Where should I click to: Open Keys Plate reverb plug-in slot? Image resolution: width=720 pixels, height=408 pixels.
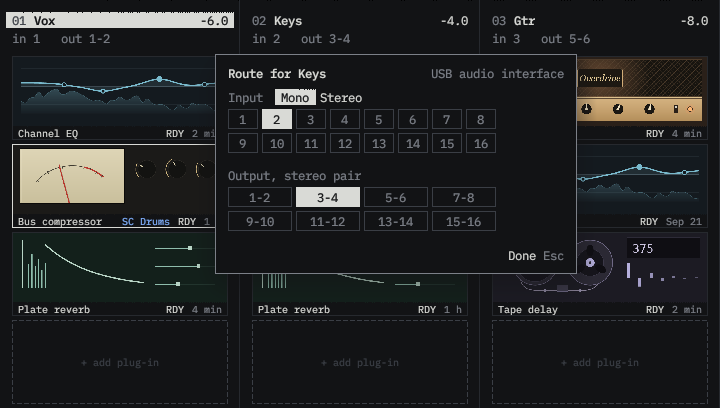pos(360,295)
